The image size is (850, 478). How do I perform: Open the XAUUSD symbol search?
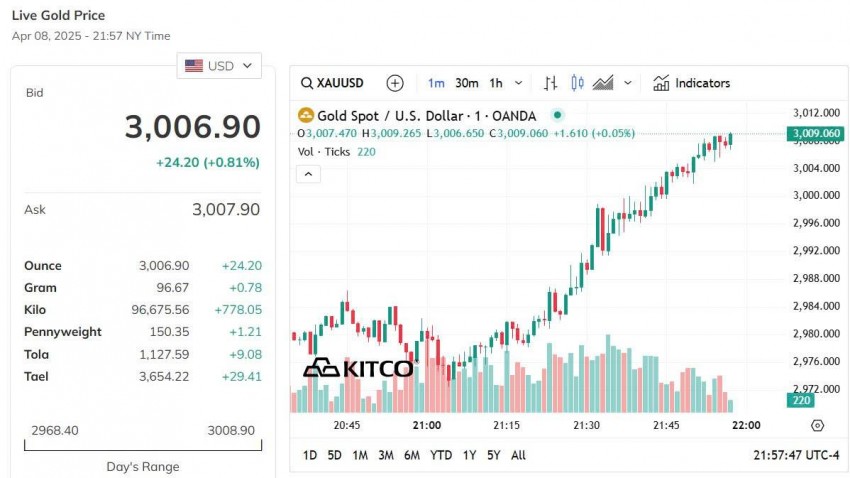(x=333, y=83)
